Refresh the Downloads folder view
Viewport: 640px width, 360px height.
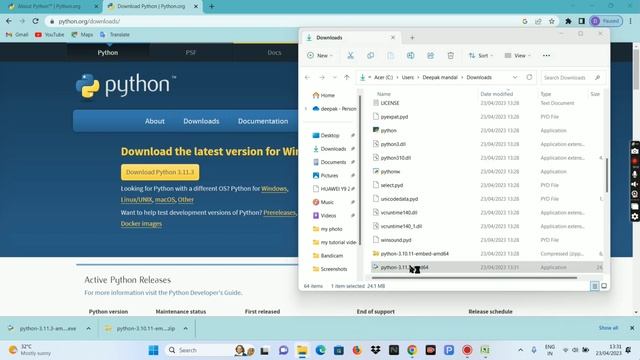[x=529, y=77]
